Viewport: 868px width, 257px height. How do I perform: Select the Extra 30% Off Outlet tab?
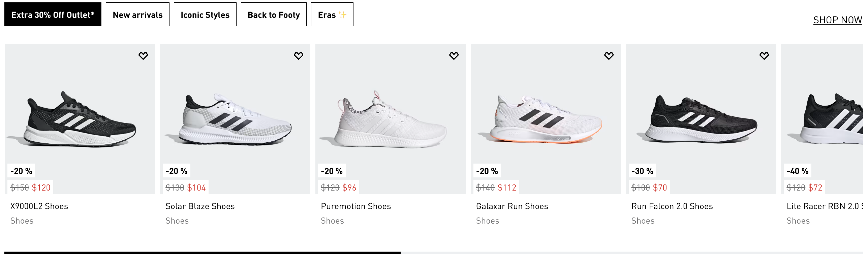pyautogui.click(x=53, y=15)
